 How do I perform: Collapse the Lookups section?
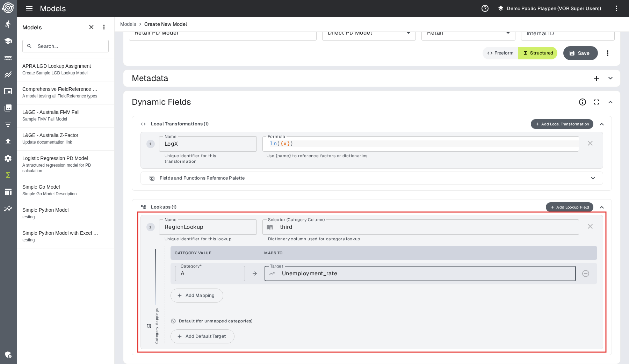tap(602, 208)
